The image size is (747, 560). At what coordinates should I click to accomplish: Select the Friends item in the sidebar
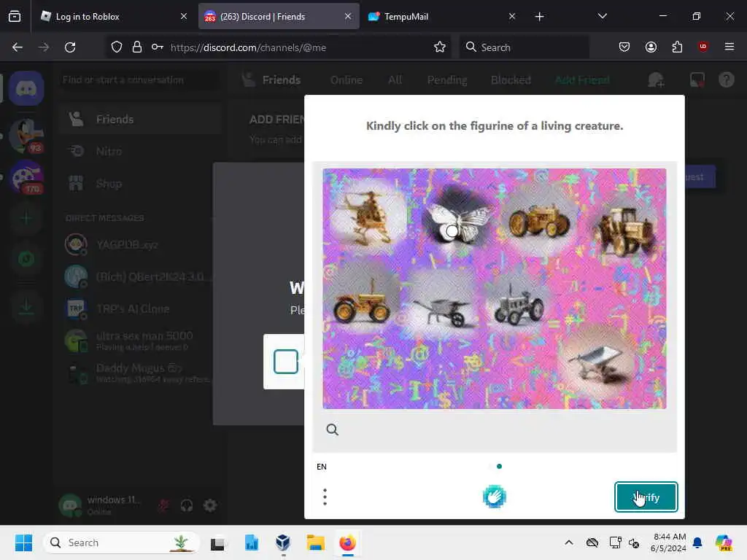point(140,119)
